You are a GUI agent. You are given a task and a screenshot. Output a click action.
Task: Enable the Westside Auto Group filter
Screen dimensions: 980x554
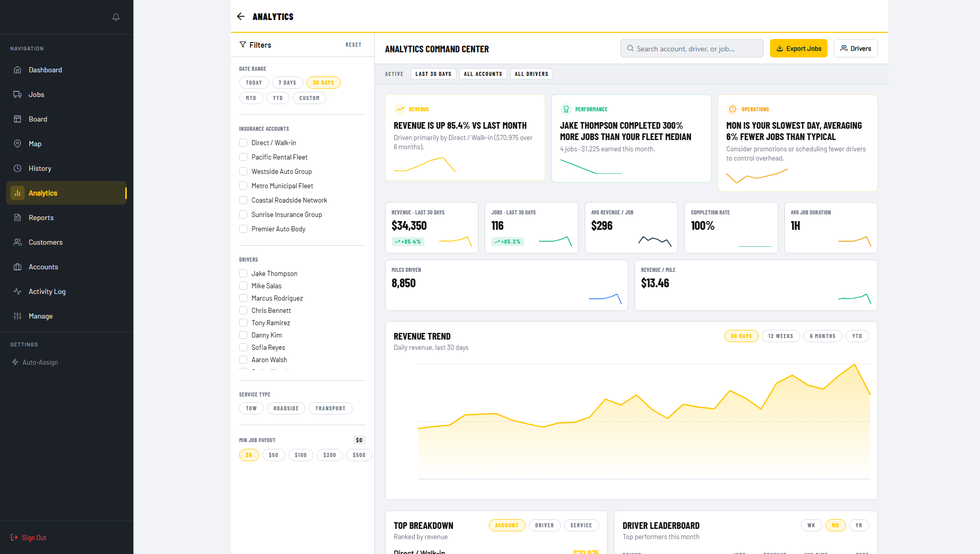243,171
